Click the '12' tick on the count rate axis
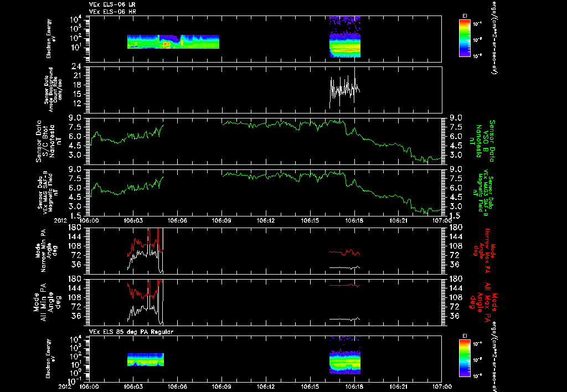The width and height of the screenshot is (567, 392). 77,104
